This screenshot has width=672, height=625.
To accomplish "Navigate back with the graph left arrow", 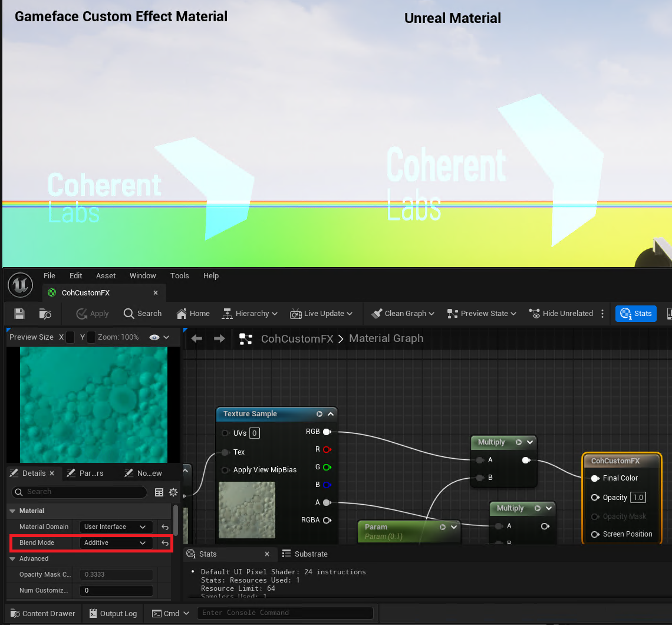I will pos(197,338).
